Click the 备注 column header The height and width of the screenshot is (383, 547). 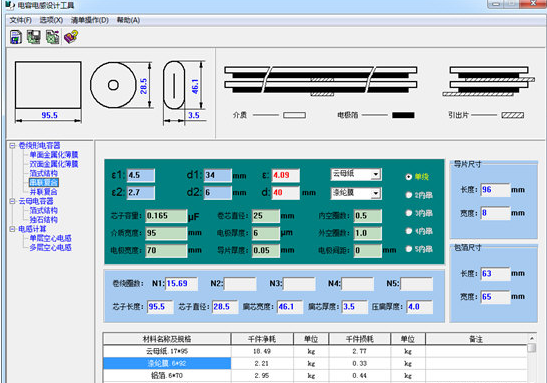click(476, 339)
